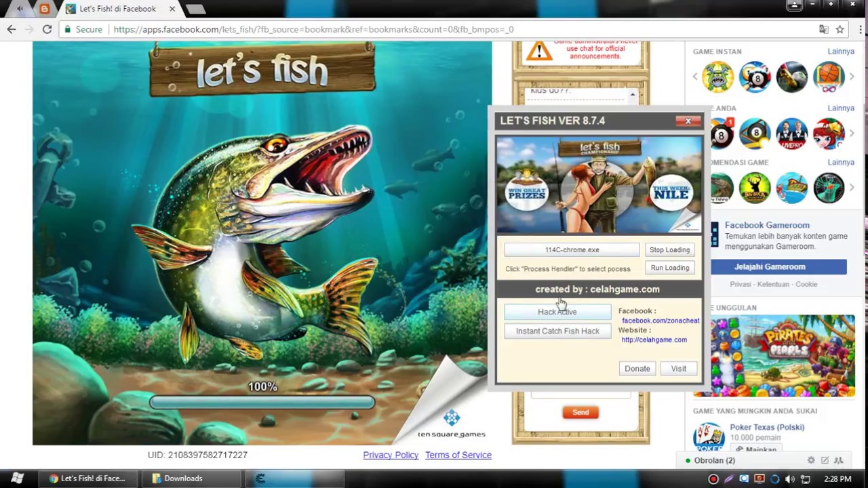Open facebook.com/zonacheat link
868x488 pixels.
(660, 321)
